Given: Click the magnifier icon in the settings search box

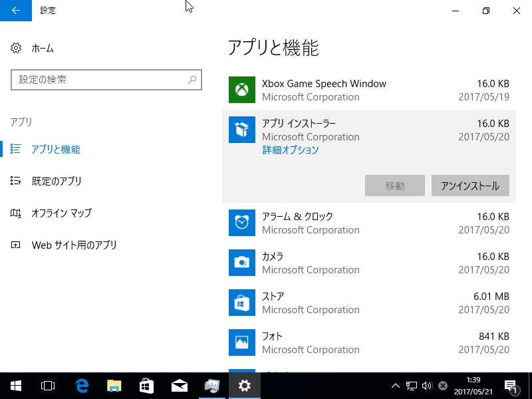Looking at the screenshot, I should 192,80.
